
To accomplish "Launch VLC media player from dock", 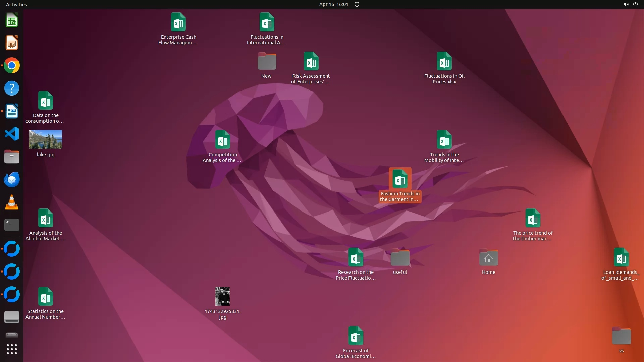I will pyautogui.click(x=12, y=202).
